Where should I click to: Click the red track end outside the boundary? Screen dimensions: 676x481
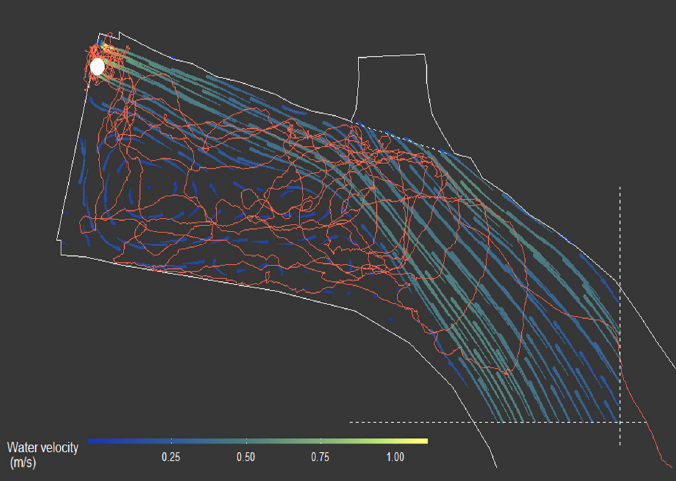point(670,465)
